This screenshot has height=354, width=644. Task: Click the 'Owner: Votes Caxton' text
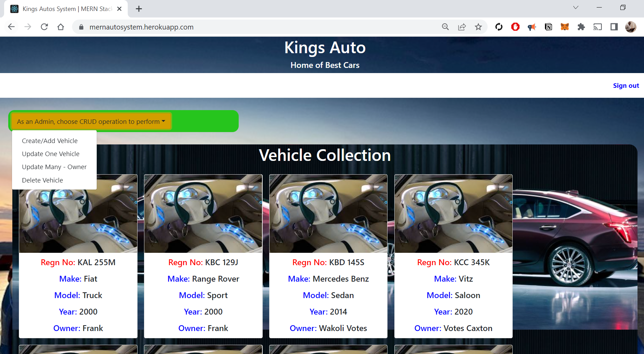453,328
